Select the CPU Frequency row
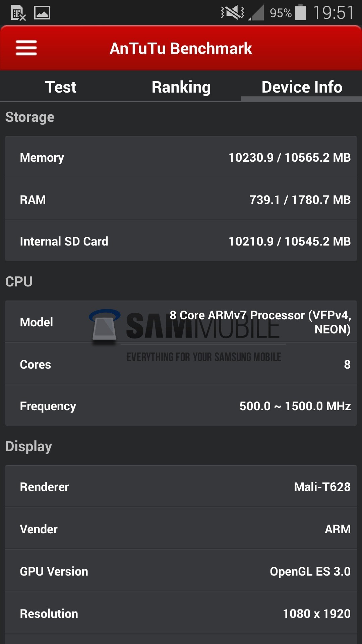Screen dimensions: 362x644 [181, 406]
